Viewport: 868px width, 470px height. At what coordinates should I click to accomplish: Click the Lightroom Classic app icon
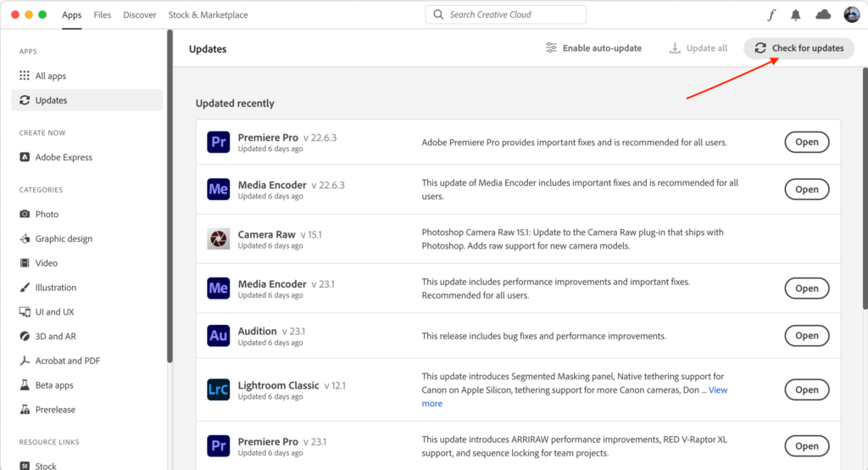pos(218,389)
